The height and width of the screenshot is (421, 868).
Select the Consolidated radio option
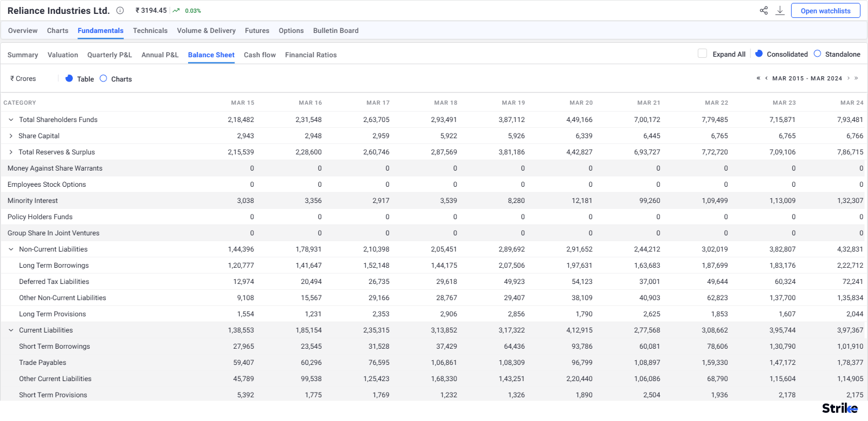click(x=759, y=53)
